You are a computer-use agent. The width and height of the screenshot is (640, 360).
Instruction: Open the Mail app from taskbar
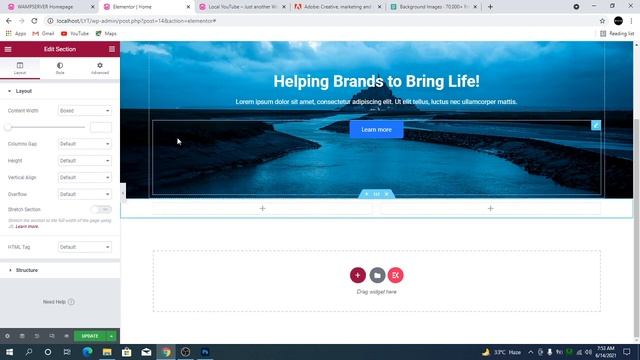[x=146, y=352]
